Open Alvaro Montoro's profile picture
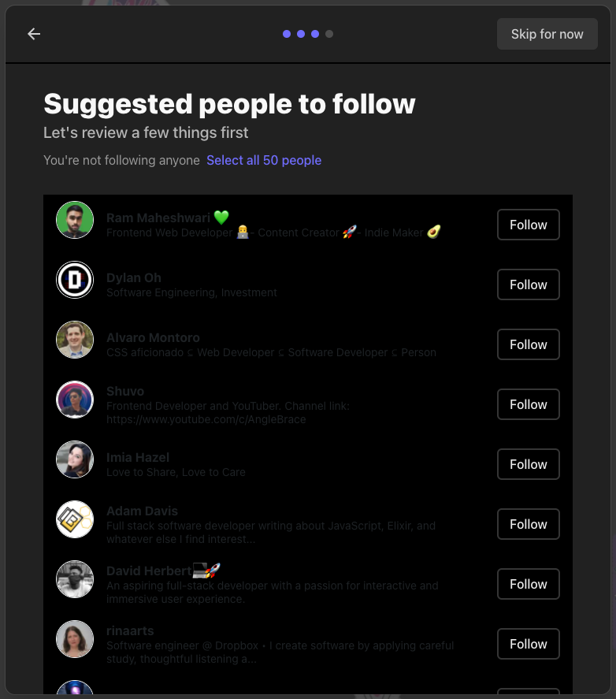The image size is (616, 699). point(75,340)
